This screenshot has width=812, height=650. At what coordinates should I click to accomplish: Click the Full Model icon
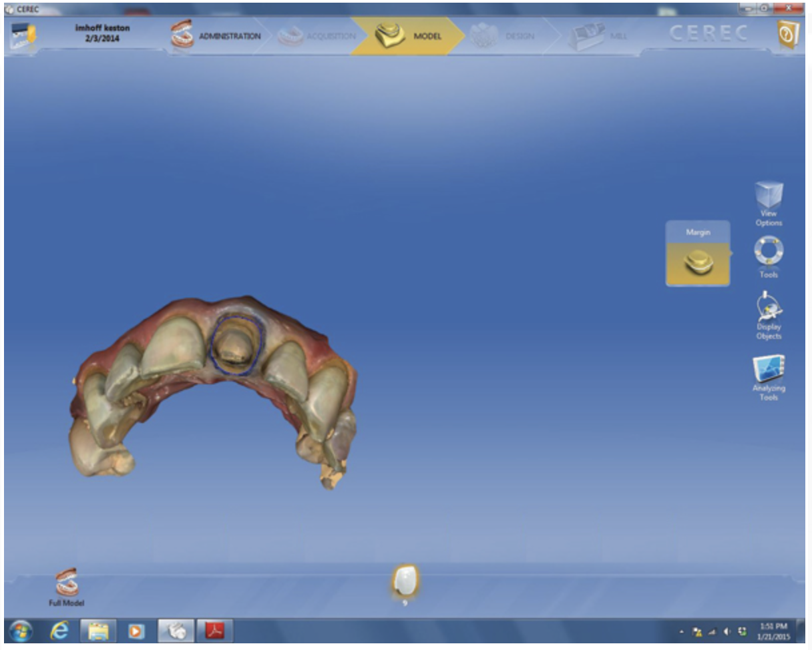(x=67, y=583)
